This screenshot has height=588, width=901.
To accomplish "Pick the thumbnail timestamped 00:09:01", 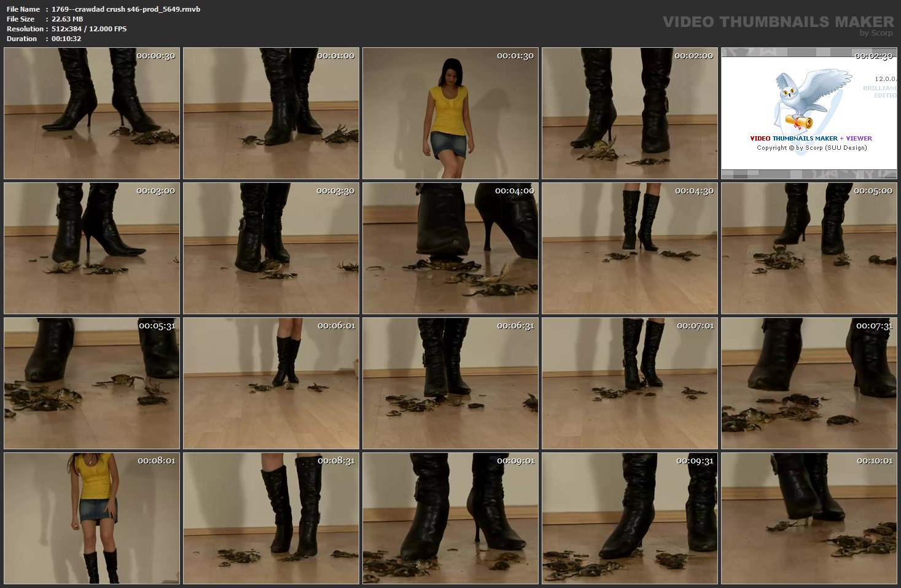I will coord(451,519).
